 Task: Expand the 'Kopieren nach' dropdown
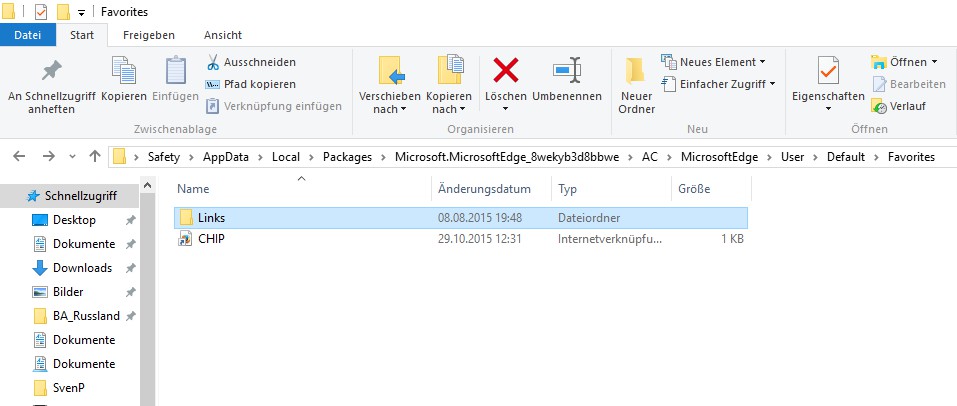point(449,109)
